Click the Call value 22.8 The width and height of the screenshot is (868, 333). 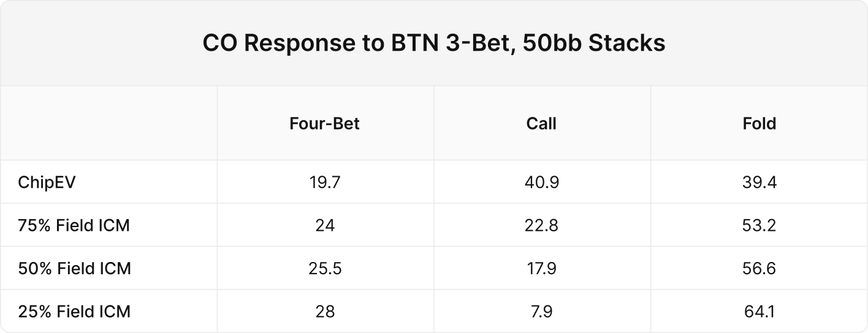pos(541,225)
